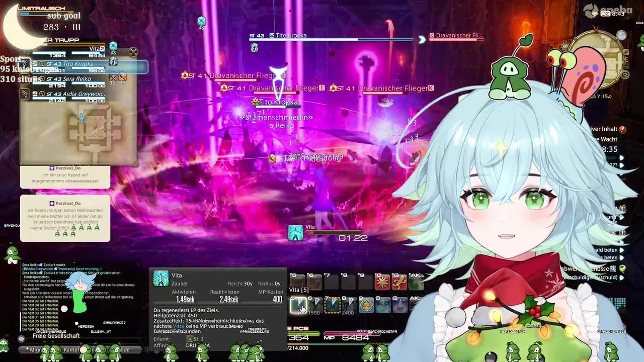The width and height of the screenshot is (644, 362).
Task: Use the hotbar action showing 1500 cost
Action: coord(315,305)
